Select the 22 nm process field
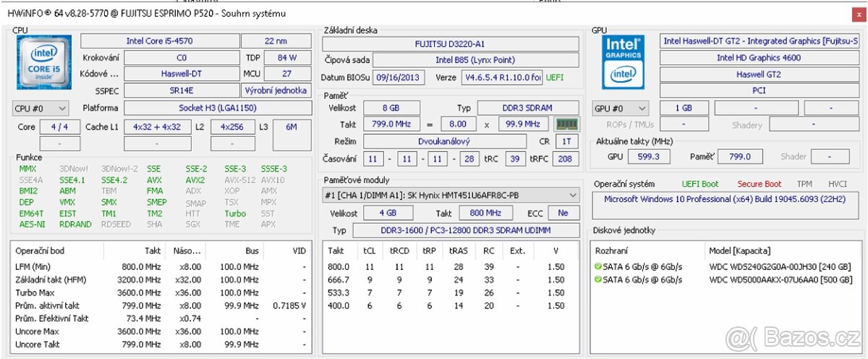The image size is (868, 359). click(x=276, y=41)
